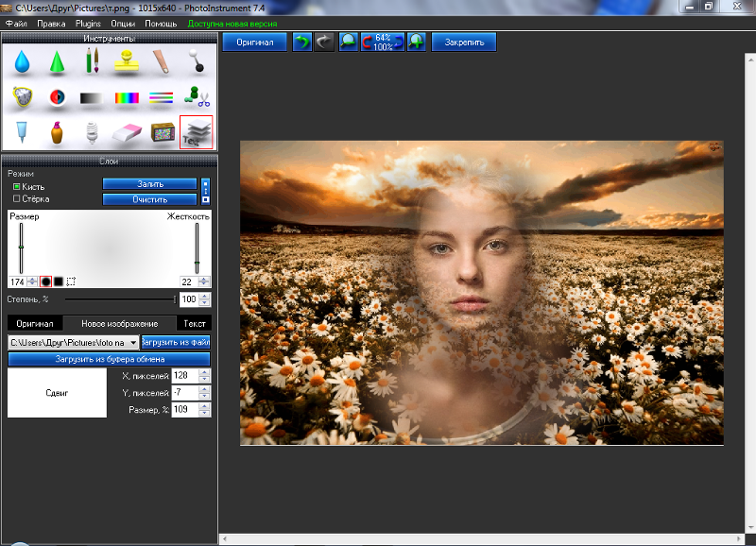Click the vertical scrollbar at right
756x546 pixels.
(x=750, y=293)
